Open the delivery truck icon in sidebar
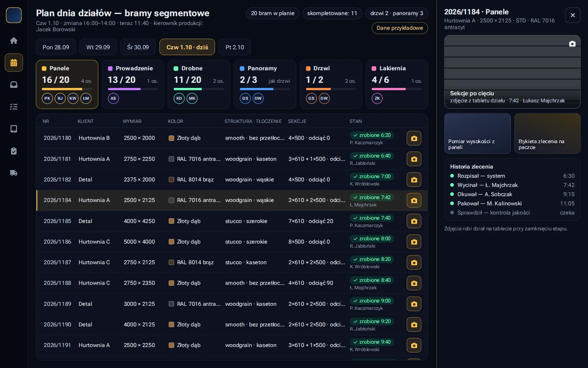This screenshot has height=368, width=588. tap(14, 173)
